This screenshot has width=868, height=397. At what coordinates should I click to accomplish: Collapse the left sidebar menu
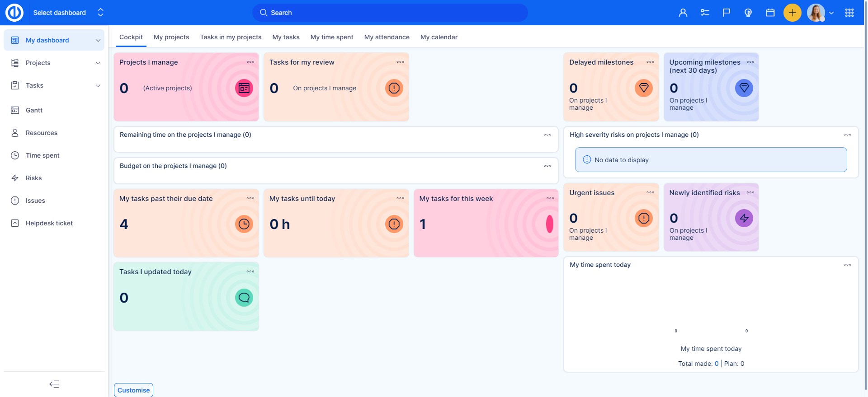(x=54, y=384)
